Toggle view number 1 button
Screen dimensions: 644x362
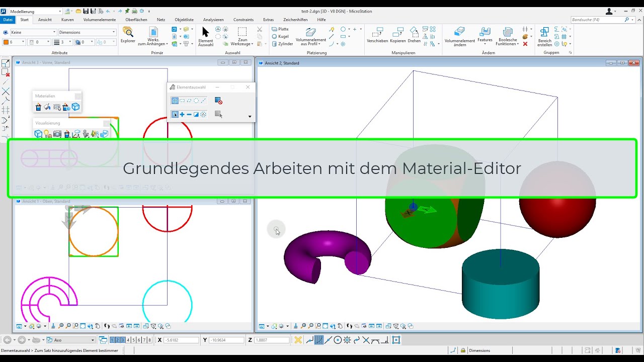[112, 340]
